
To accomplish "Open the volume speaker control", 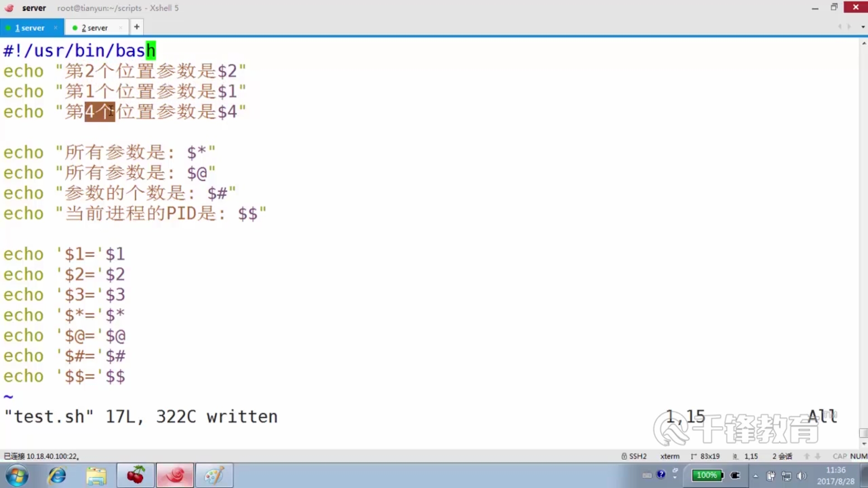I will 802,476.
